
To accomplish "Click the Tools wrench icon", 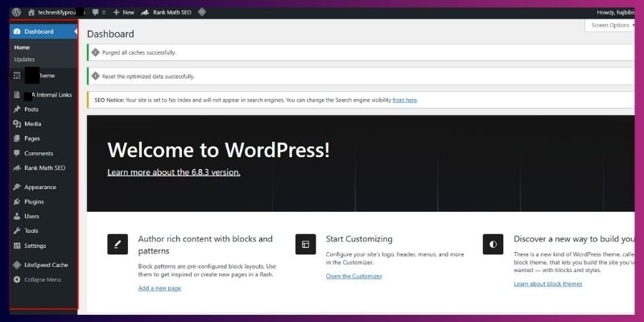I will pyautogui.click(x=17, y=231).
